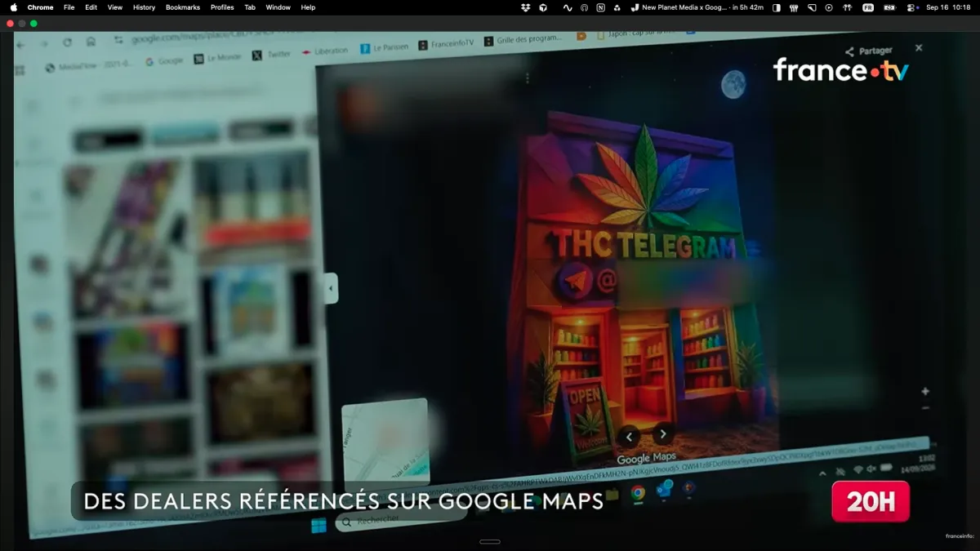Image resolution: width=980 pixels, height=551 pixels.
Task: Click the home icon in filmed browser
Action: point(91,42)
